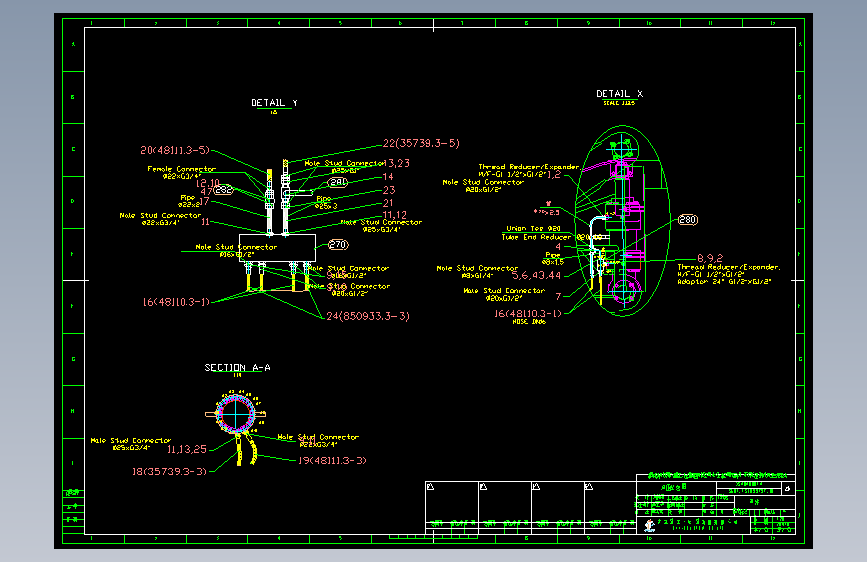Click the 11,13,25 item callout

(187, 449)
